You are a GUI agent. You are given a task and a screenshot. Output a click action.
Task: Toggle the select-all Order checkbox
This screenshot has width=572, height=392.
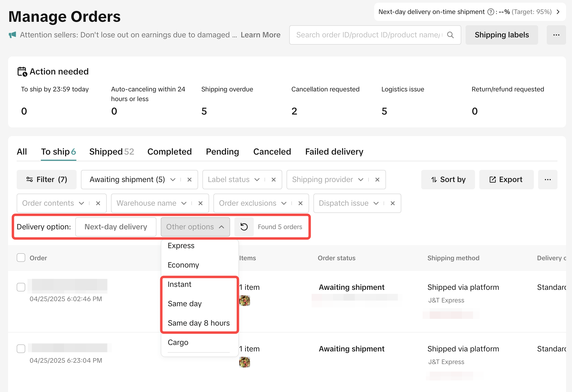coord(21,258)
